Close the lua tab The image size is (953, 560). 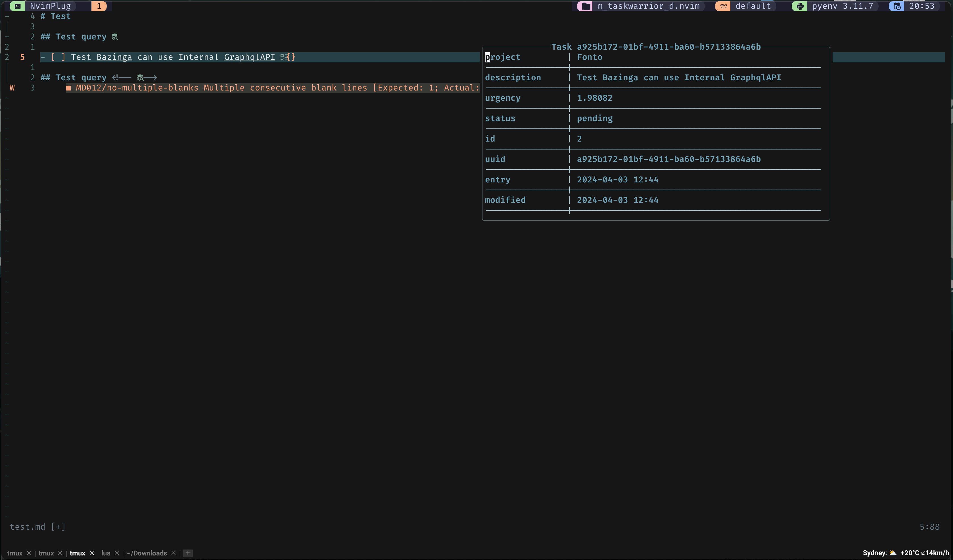click(117, 553)
